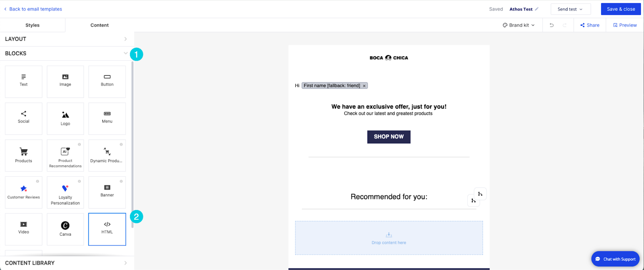Select the Image block
644x270 pixels.
pos(65,82)
